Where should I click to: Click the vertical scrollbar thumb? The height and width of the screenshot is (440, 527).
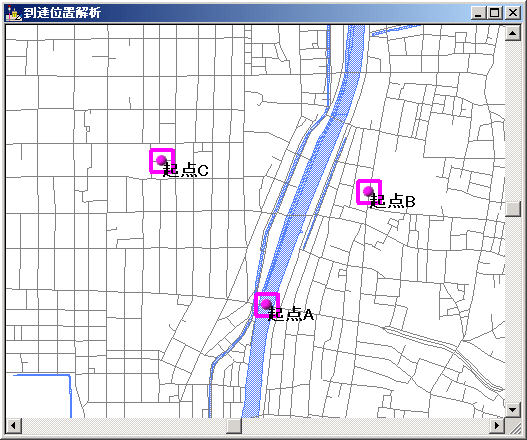(x=513, y=209)
